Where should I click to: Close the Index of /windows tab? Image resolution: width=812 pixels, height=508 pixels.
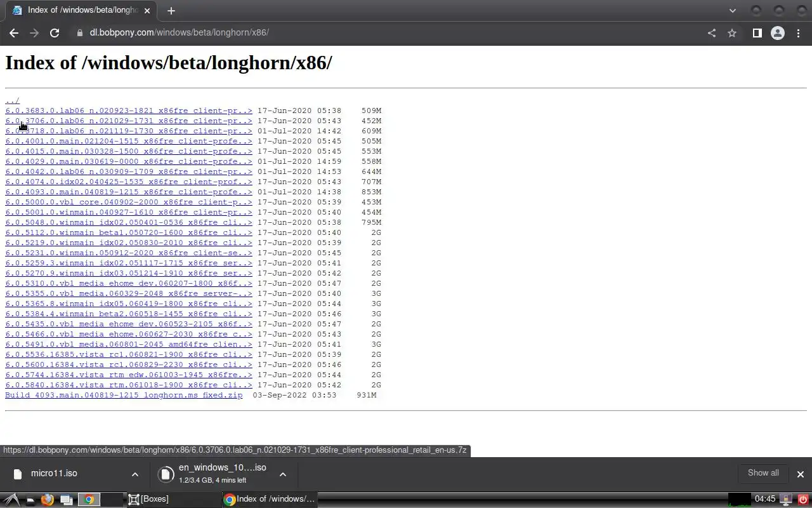147,11
